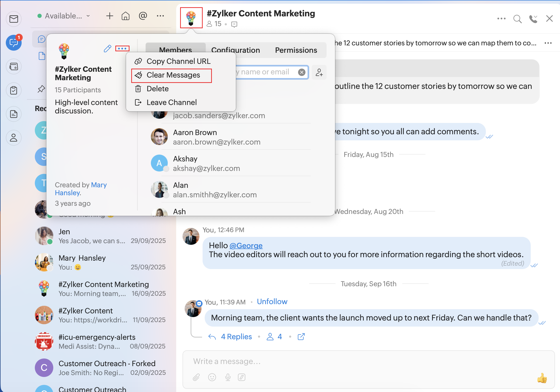Expand the Available status dropdown
Screen dimensions: 560x392
64,16
